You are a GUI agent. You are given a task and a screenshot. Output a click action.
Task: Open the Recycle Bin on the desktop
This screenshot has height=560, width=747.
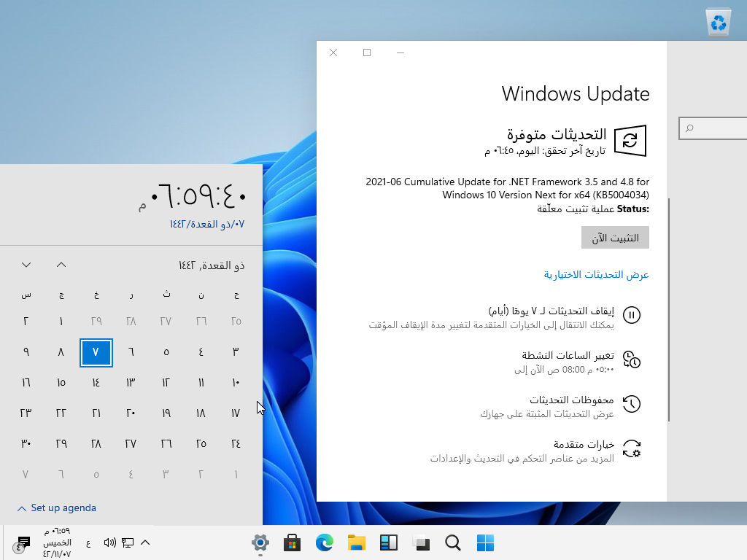[718, 22]
